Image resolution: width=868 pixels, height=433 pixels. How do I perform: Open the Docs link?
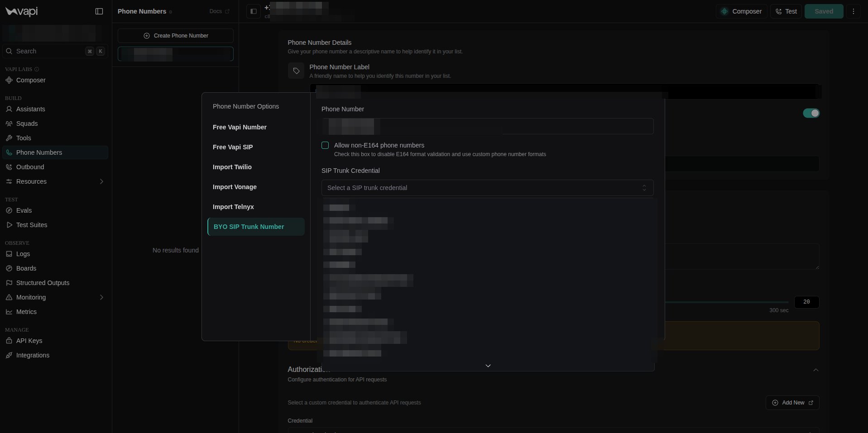220,11
